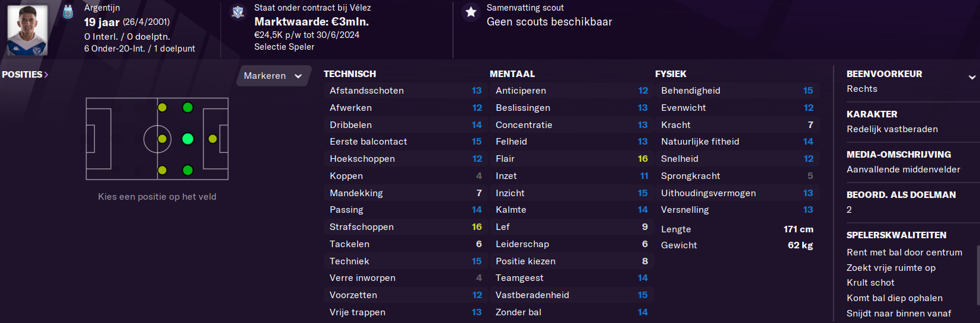Select the top yellow wide midfielder dot
The height and width of the screenshot is (323, 980).
coord(162,107)
